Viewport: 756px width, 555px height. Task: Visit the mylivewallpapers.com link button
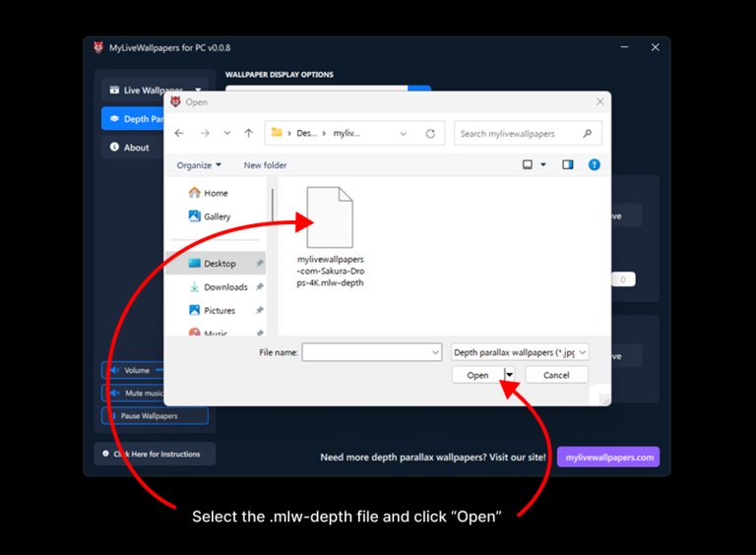pos(607,458)
